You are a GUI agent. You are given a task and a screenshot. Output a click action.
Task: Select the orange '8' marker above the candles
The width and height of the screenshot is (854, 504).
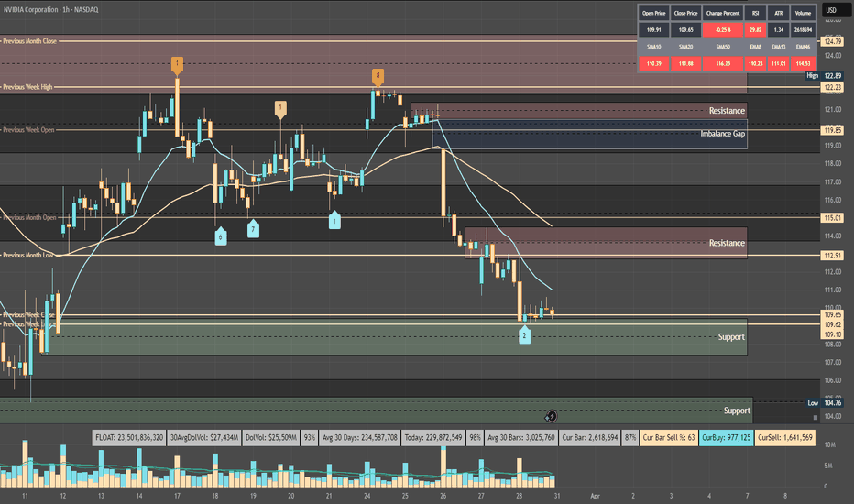[378, 76]
